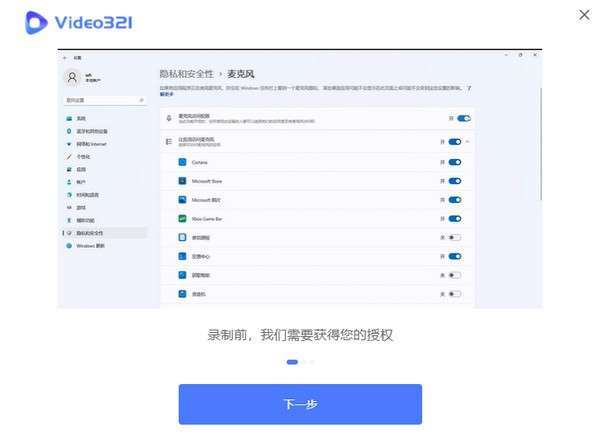The height and width of the screenshot is (445, 600).
Task: Toggle Microsoft 照片 microphone switch
Action: pyautogui.click(x=455, y=200)
